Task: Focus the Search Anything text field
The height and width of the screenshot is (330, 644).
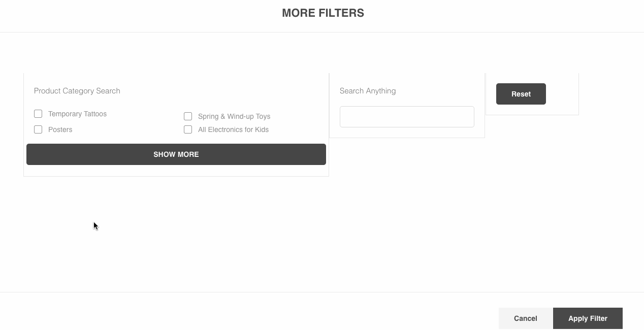Action: (406, 117)
